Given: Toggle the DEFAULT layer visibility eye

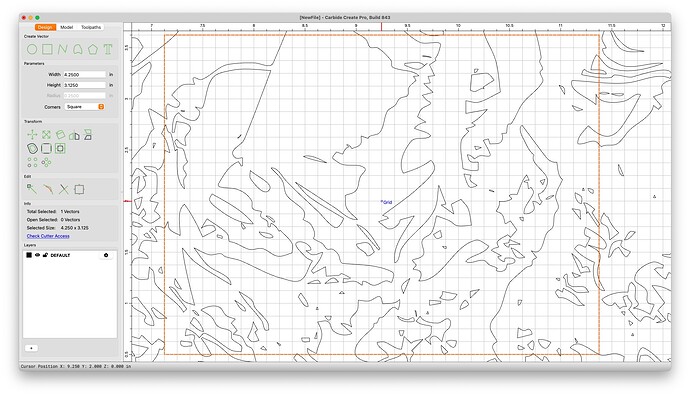Looking at the screenshot, I should point(37,255).
